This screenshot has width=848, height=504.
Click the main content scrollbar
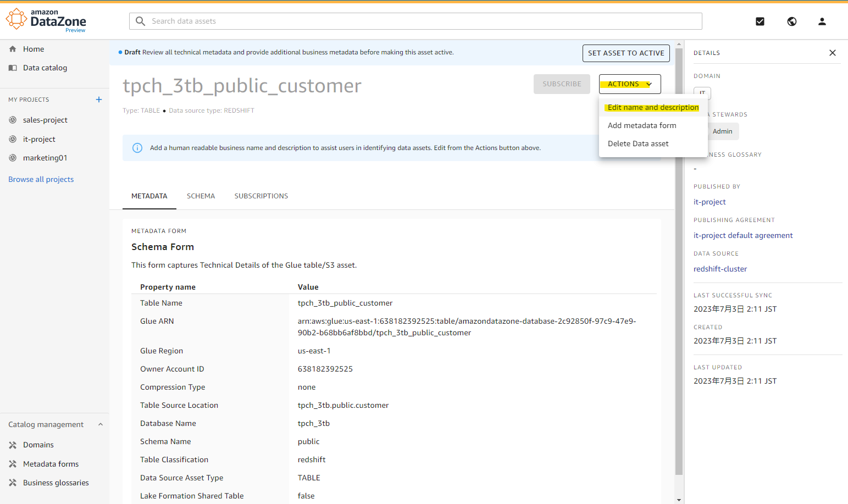pyautogui.click(x=679, y=261)
